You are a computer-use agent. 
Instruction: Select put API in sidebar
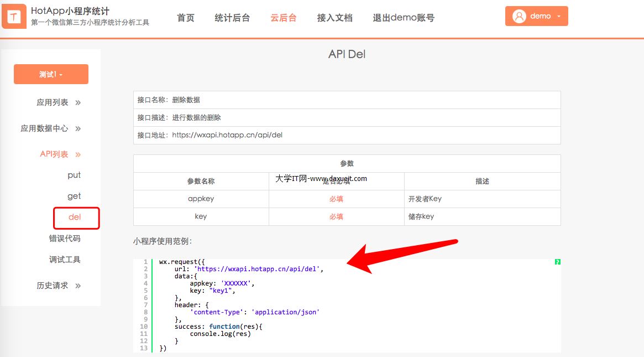[x=74, y=175]
